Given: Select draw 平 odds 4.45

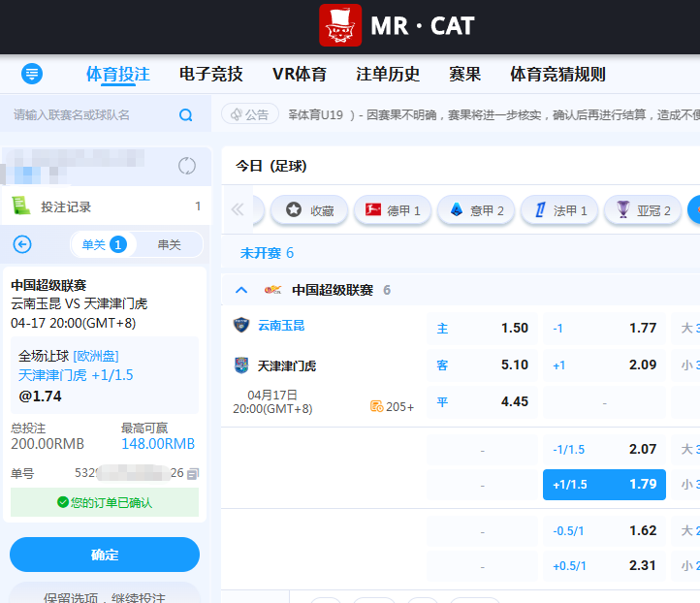Looking at the screenshot, I should [482, 401].
